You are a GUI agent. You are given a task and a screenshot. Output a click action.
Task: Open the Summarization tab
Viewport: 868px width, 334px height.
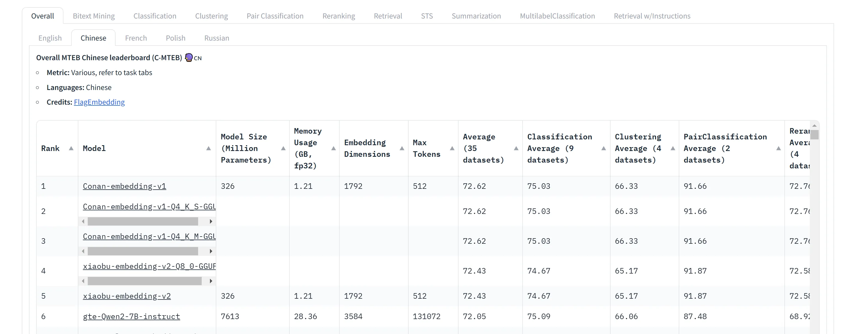coord(476,16)
